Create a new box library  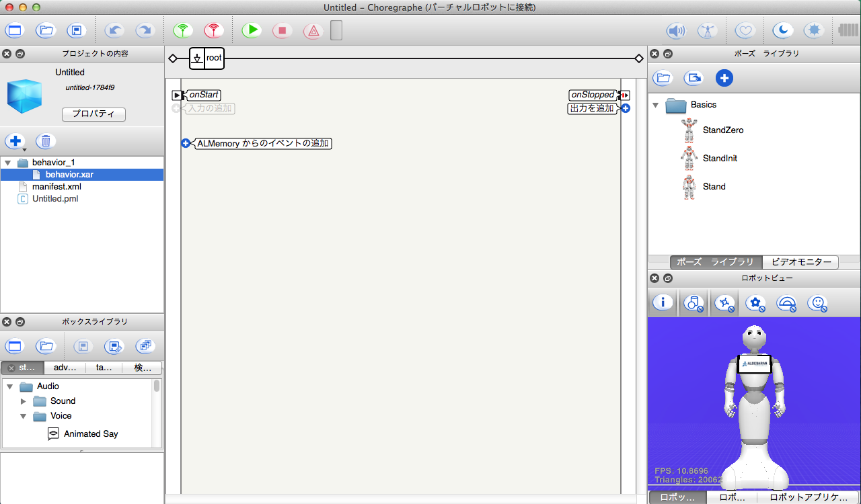point(14,347)
